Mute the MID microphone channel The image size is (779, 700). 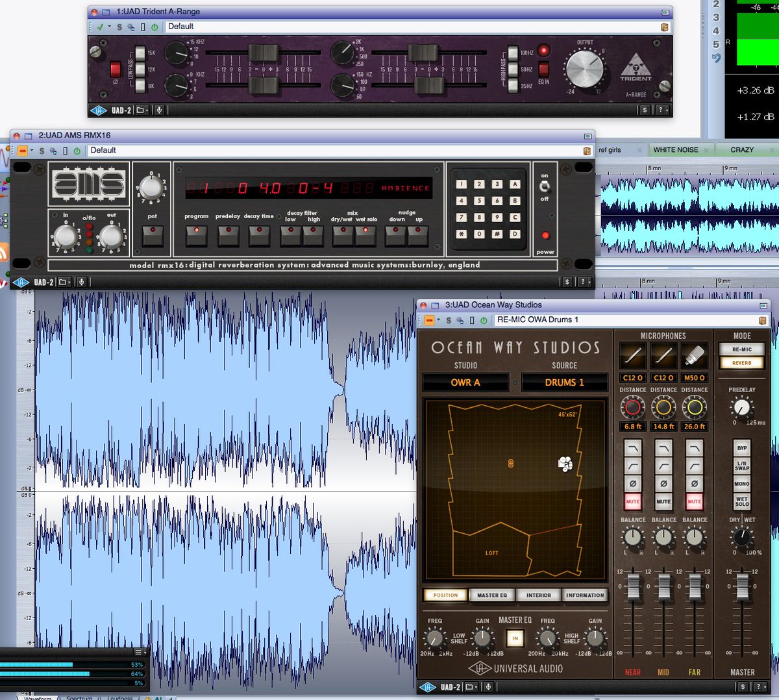663,501
